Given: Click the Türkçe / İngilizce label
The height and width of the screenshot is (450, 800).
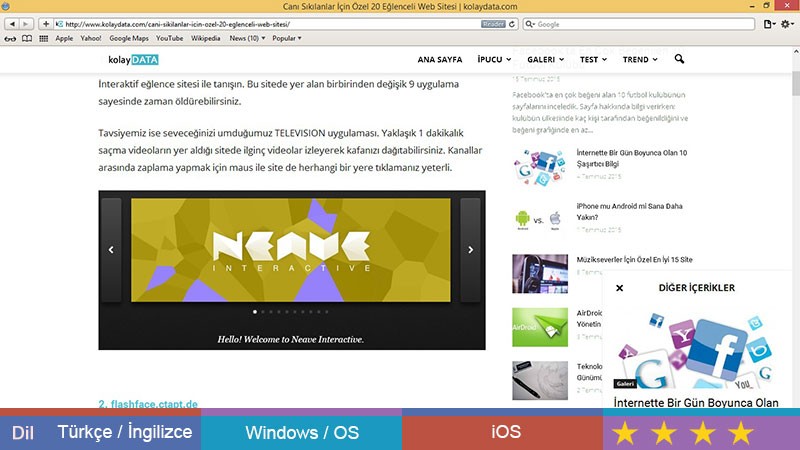Looking at the screenshot, I should (124, 432).
